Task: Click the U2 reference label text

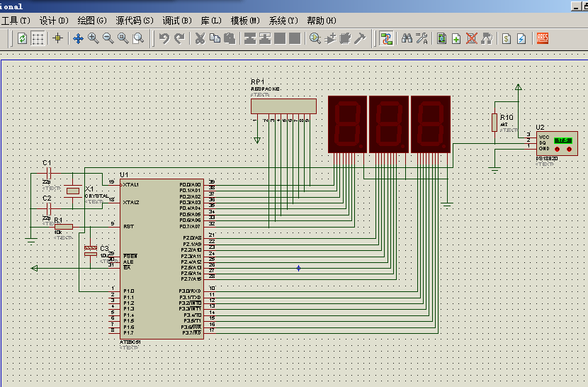Action: (x=540, y=128)
